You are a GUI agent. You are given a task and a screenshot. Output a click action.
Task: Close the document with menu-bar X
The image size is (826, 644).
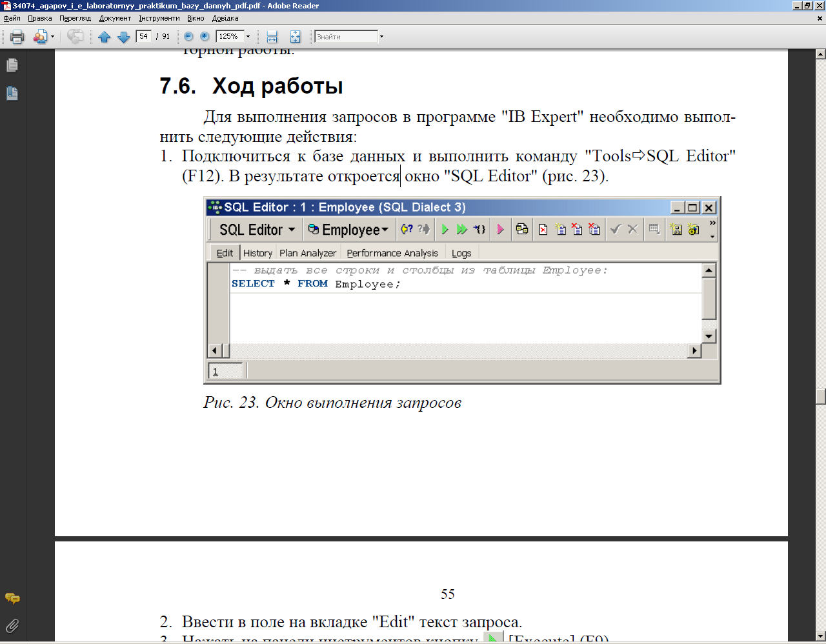coord(820,19)
